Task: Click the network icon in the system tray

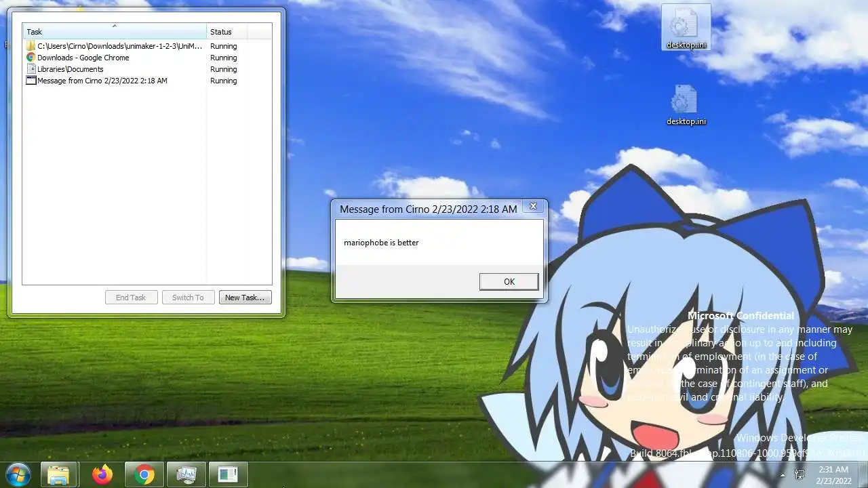Action: click(800, 474)
